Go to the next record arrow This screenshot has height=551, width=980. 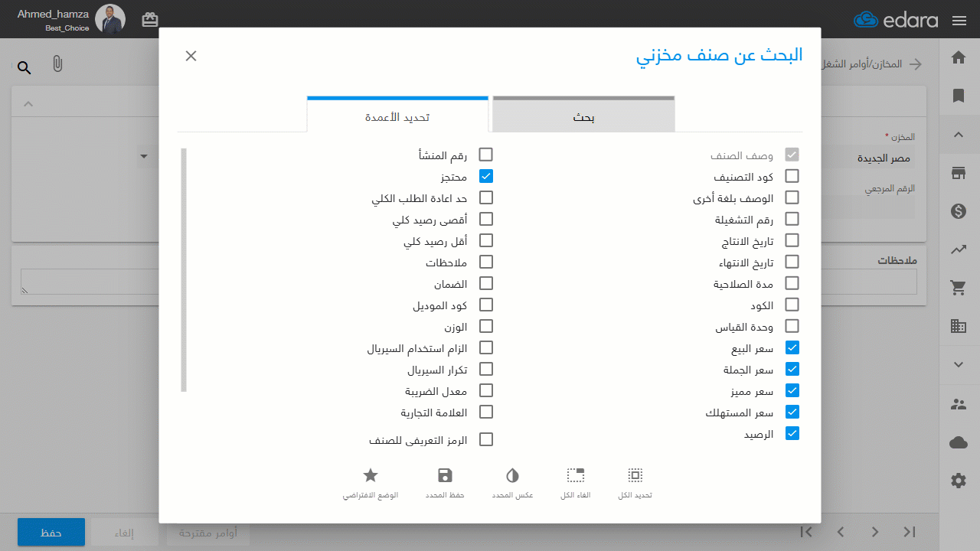tap(875, 532)
